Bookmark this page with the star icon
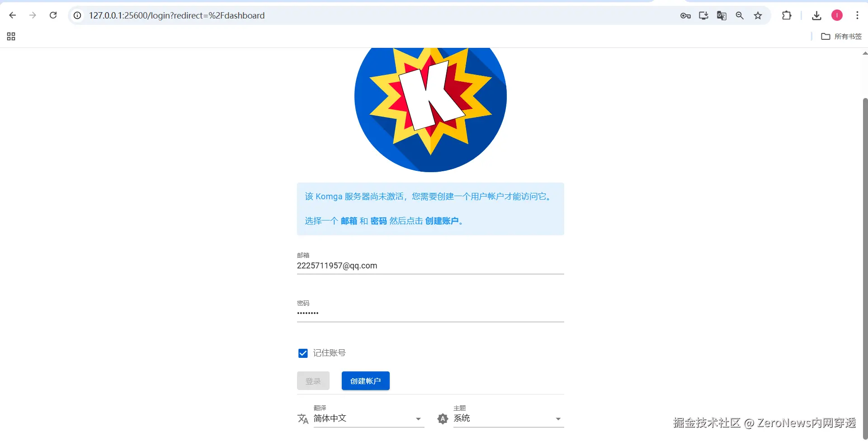 click(x=758, y=15)
